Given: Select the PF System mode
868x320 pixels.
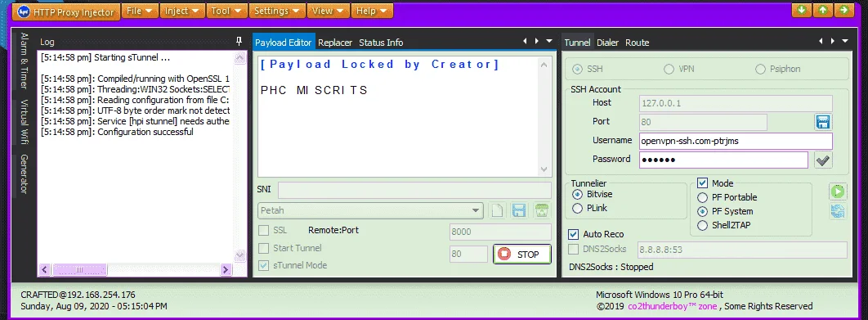Looking at the screenshot, I should coord(702,211).
